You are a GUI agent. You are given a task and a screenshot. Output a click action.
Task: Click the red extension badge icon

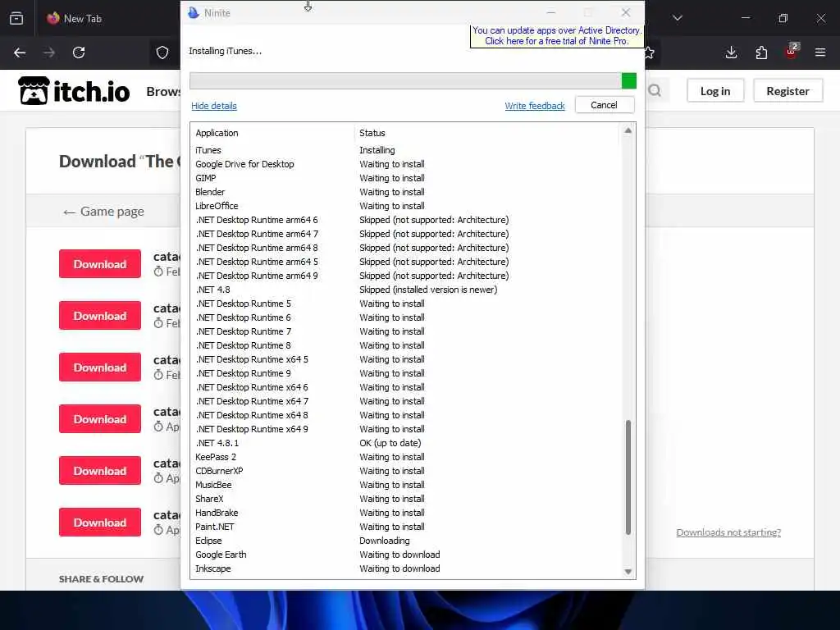792,52
